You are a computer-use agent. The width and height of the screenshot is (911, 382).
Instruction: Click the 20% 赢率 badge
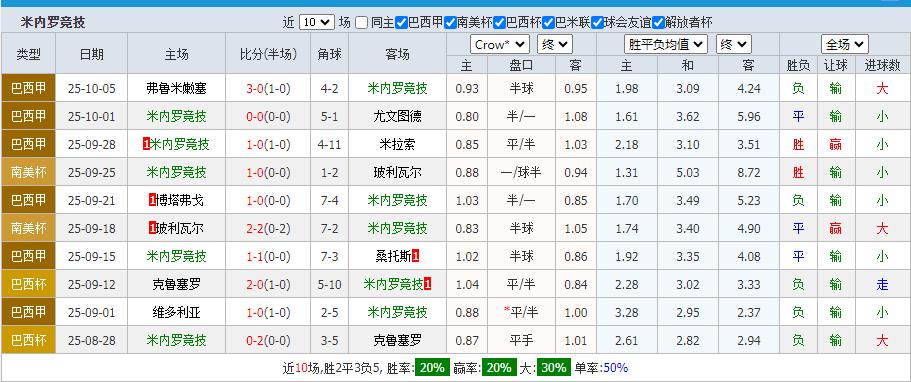coord(499,367)
